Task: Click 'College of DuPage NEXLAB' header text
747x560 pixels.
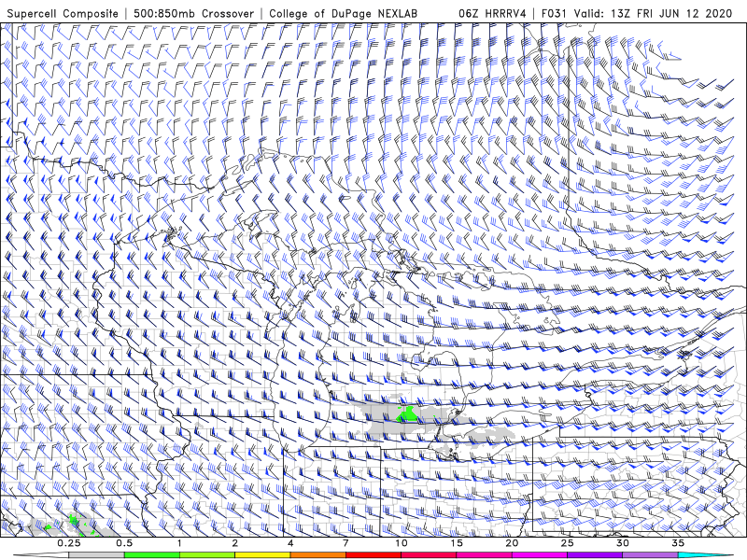Action: tap(343, 14)
